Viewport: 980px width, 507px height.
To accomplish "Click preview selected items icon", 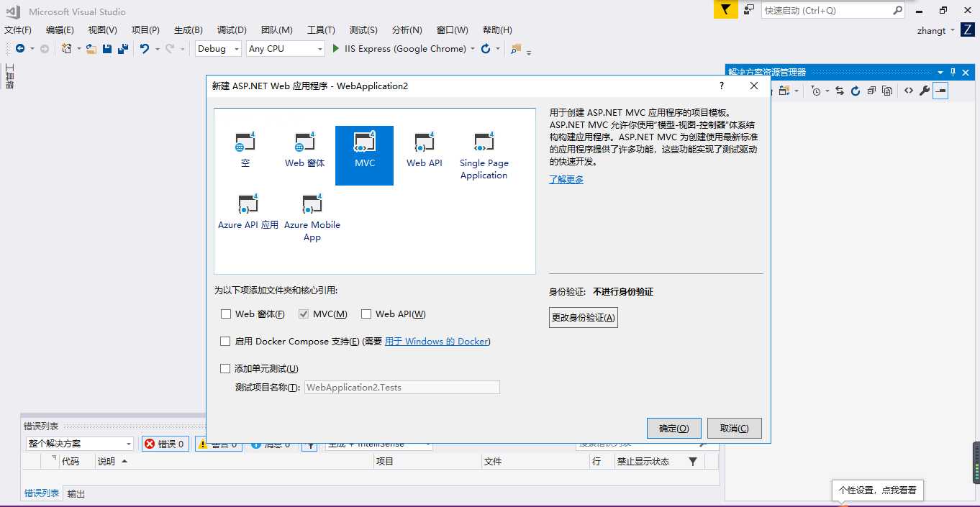I will click(x=940, y=91).
